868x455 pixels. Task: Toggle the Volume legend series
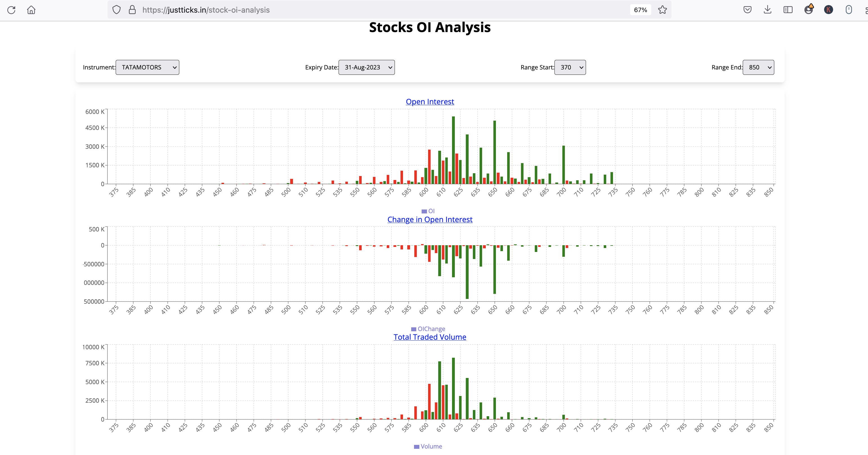(428, 446)
